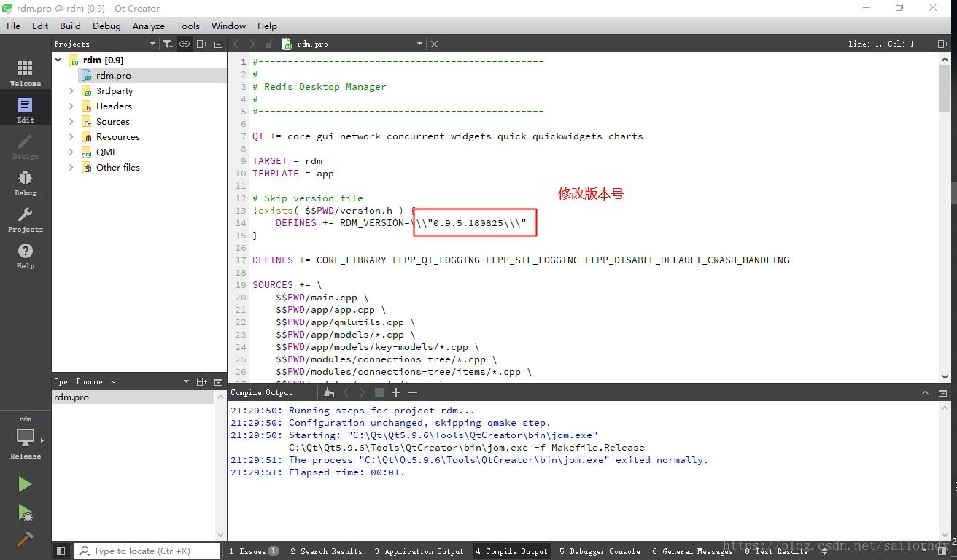Image resolution: width=957 pixels, height=560 pixels.
Task: Open Debug mode in sidebar
Action: click(x=26, y=182)
